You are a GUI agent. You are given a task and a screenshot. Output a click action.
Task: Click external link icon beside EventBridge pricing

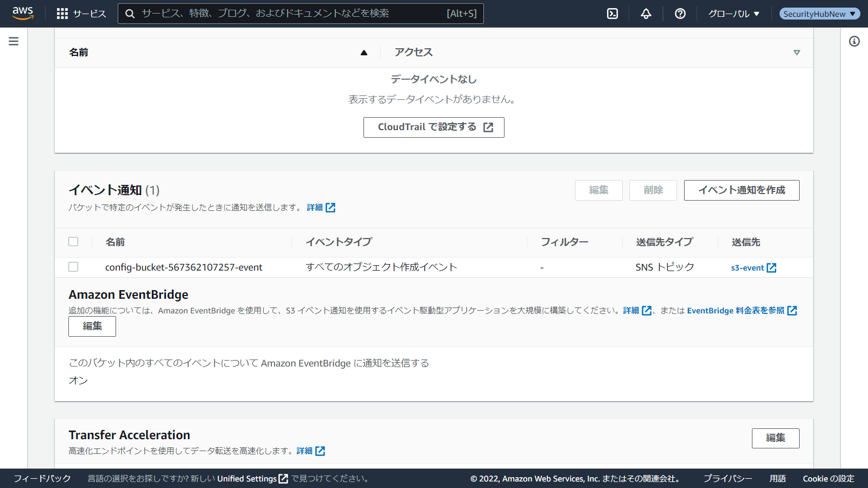[x=792, y=311]
